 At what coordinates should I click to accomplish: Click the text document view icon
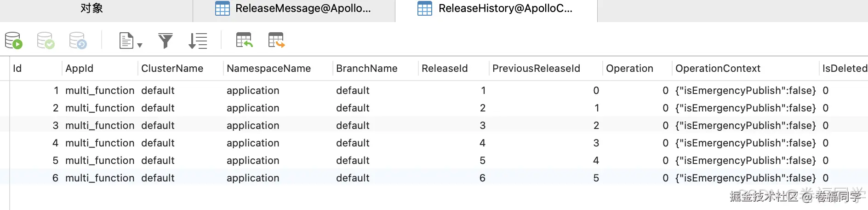pos(126,41)
